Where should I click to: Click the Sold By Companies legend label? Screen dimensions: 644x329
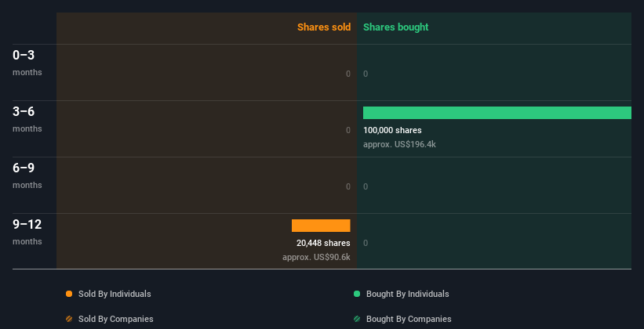coord(116,319)
